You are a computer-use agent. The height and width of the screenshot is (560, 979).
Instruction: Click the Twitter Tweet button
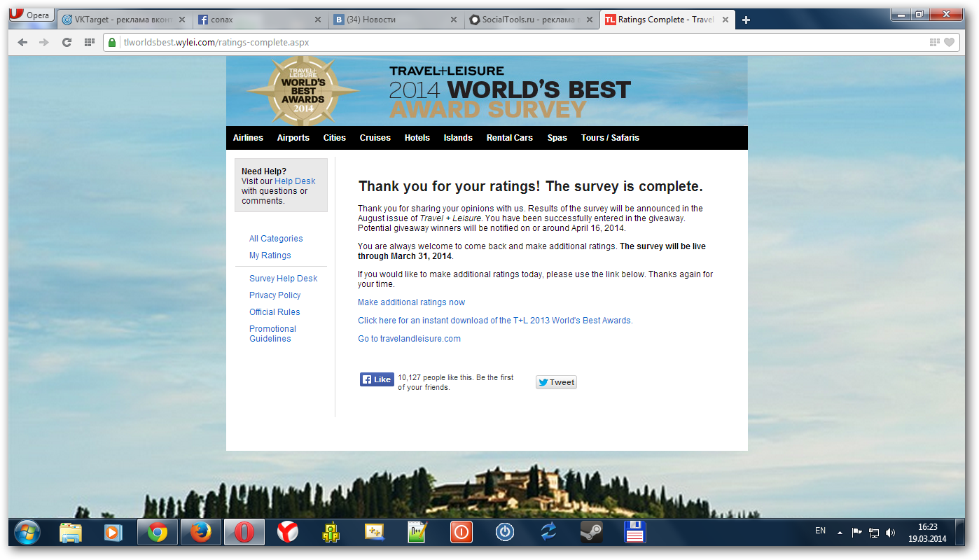pos(556,382)
